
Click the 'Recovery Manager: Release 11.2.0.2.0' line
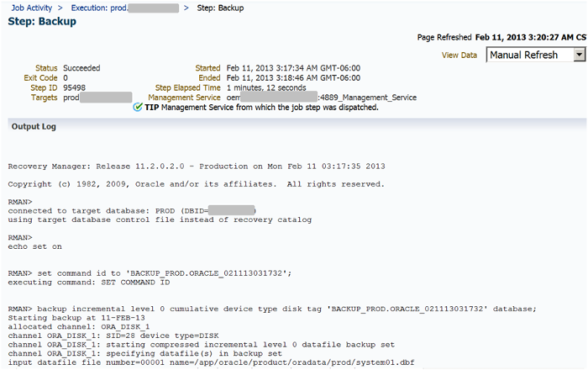pyautogui.click(x=197, y=166)
